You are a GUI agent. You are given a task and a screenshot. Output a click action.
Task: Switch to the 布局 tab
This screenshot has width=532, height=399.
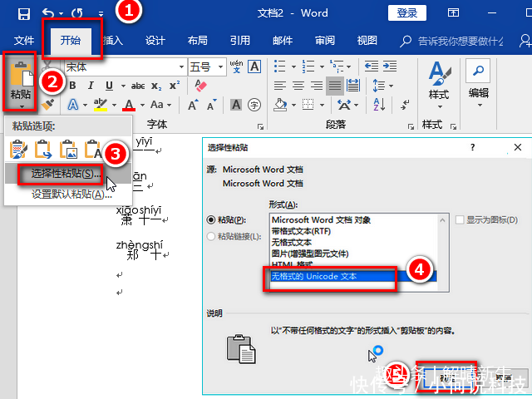coord(198,41)
